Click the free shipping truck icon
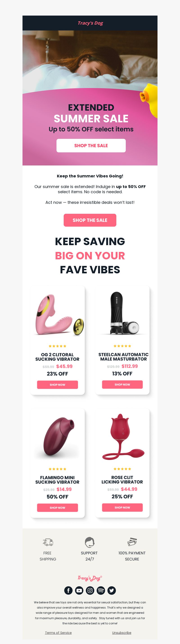 (48, 542)
